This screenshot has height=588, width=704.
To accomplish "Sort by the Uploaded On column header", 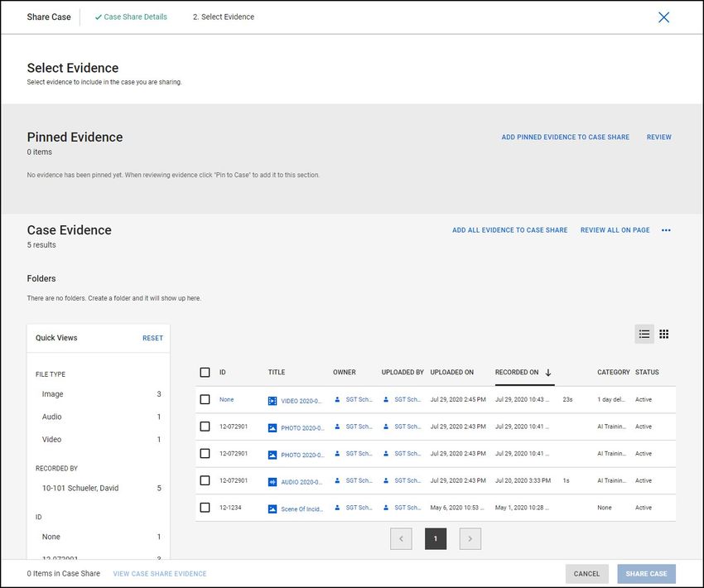I will click(x=452, y=372).
